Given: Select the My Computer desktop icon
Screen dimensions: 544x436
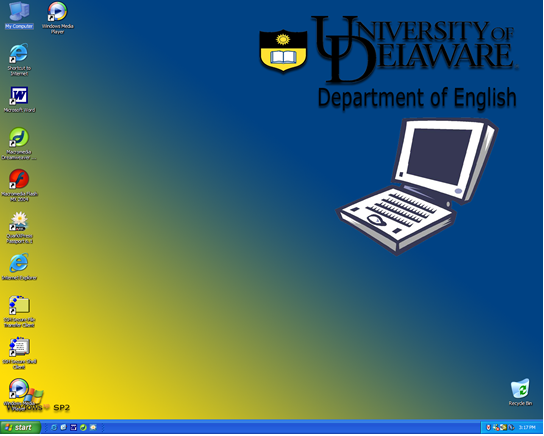Looking at the screenshot, I should 19,16.
